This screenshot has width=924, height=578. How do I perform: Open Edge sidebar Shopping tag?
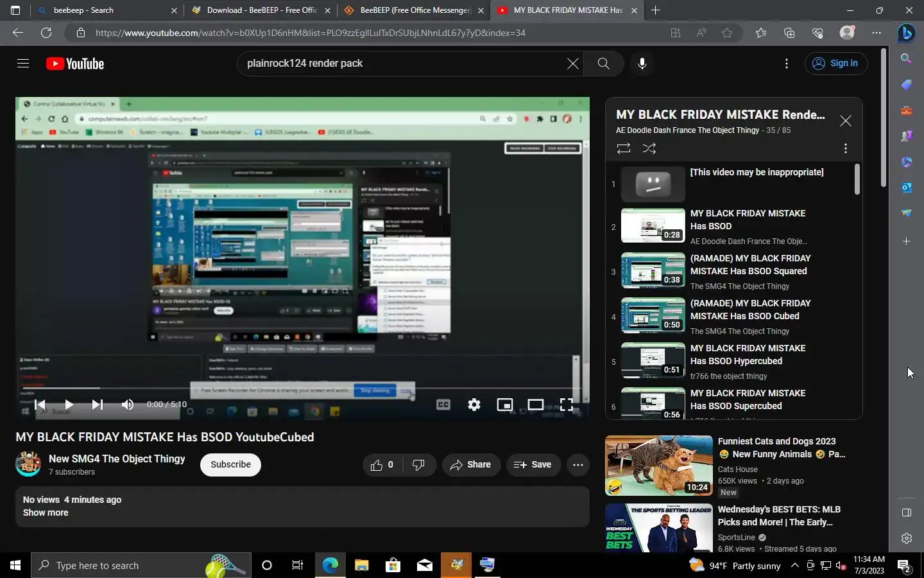tap(906, 84)
